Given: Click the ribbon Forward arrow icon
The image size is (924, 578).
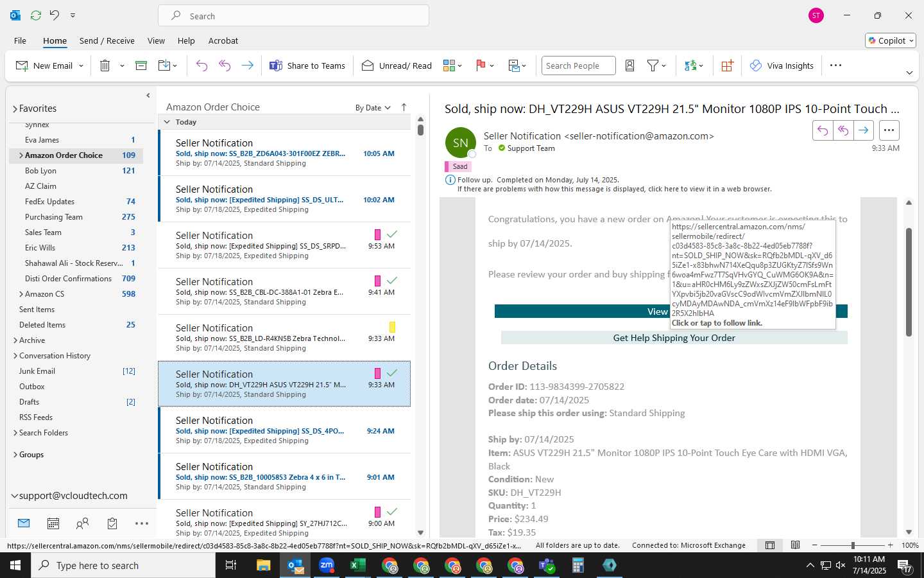Looking at the screenshot, I should click(247, 66).
